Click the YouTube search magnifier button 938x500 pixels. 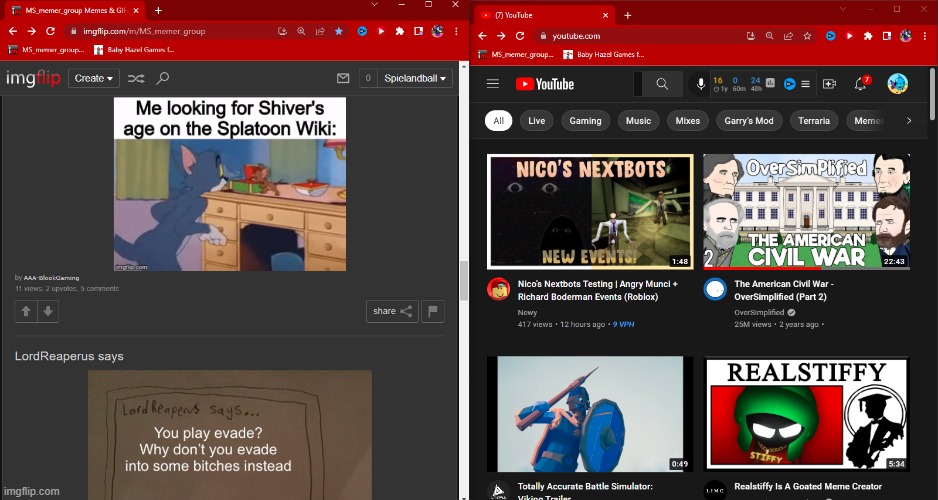pos(662,84)
